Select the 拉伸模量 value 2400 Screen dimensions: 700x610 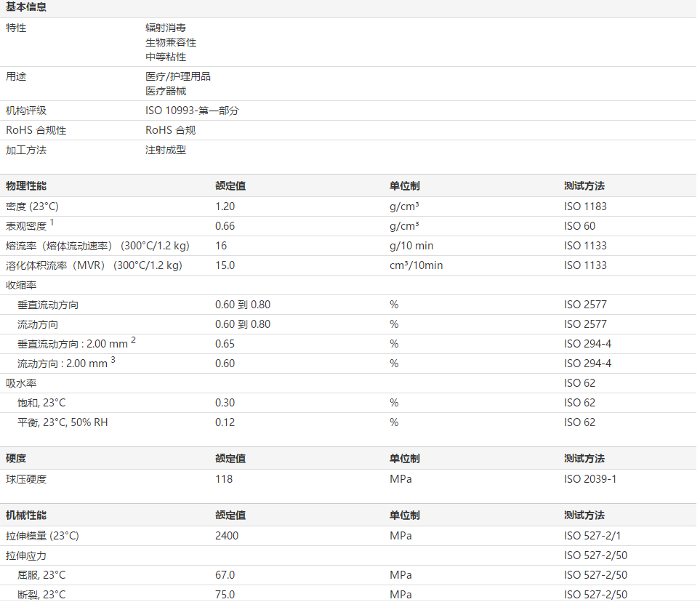pos(227,536)
